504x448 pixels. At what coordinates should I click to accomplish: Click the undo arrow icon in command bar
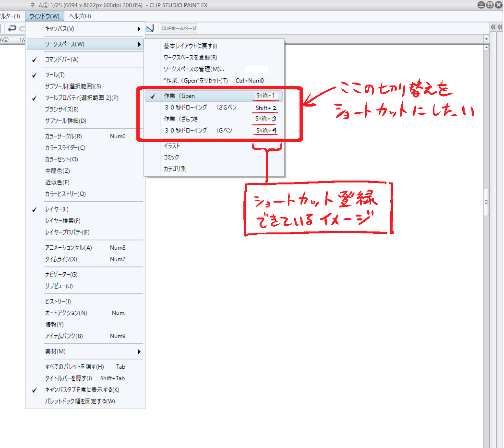(12, 28)
